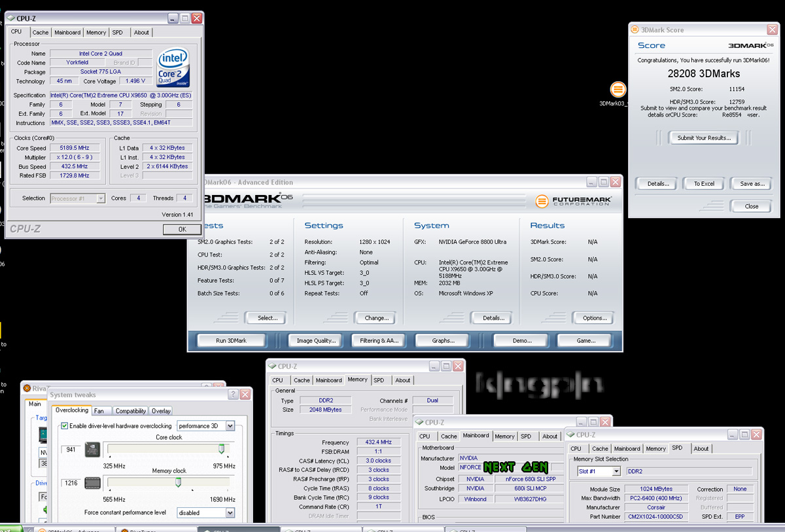Open Image Quality... in 3DMark06
785x532 pixels.
pyautogui.click(x=316, y=340)
